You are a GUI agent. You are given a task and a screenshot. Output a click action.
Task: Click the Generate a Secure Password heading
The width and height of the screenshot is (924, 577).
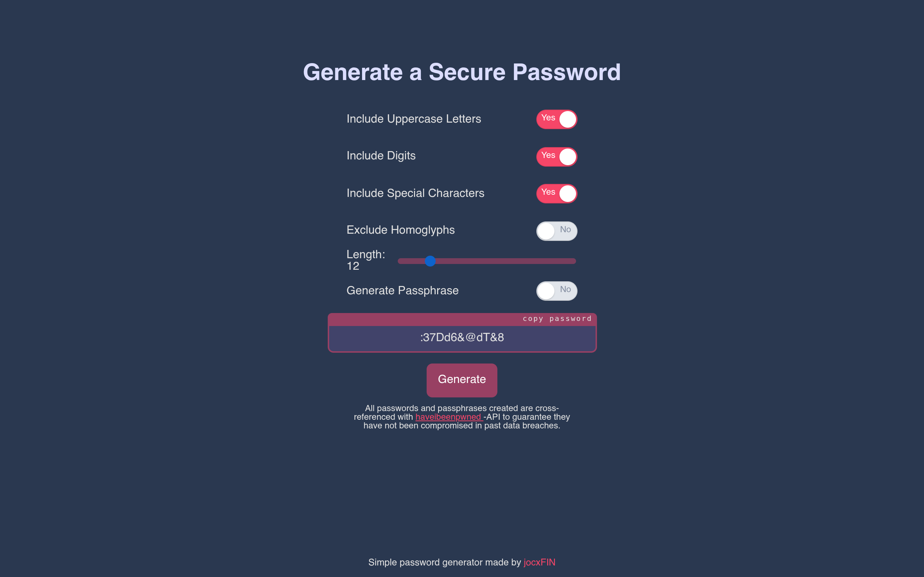click(462, 72)
